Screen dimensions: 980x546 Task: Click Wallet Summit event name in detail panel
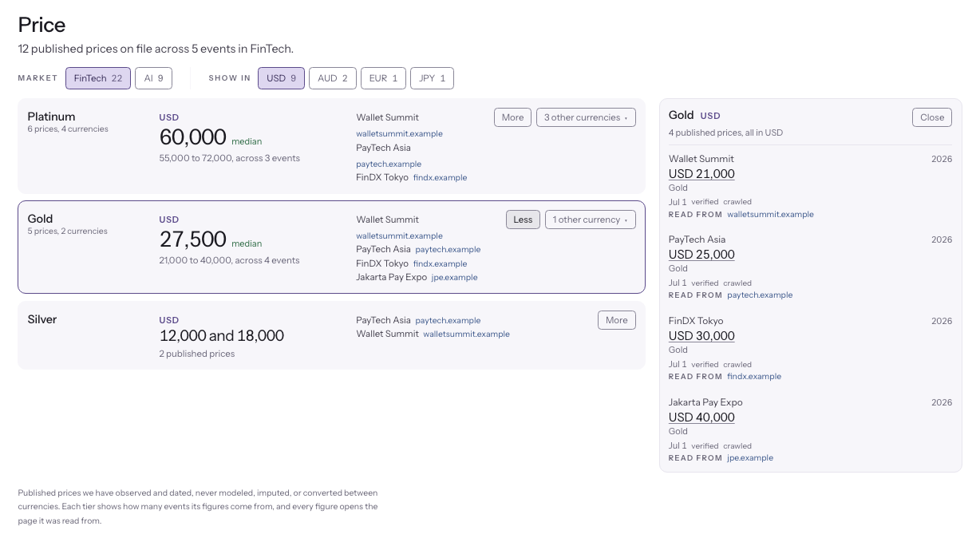(x=701, y=159)
